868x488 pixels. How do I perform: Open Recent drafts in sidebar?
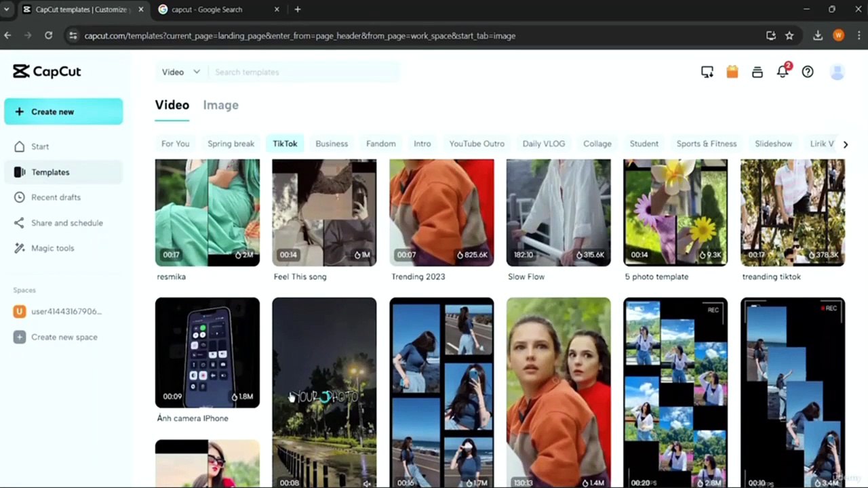tap(56, 197)
